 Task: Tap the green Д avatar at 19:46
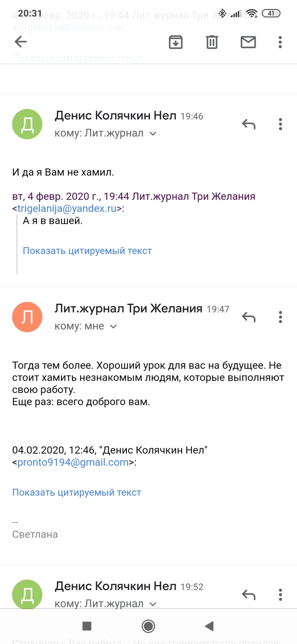27,124
